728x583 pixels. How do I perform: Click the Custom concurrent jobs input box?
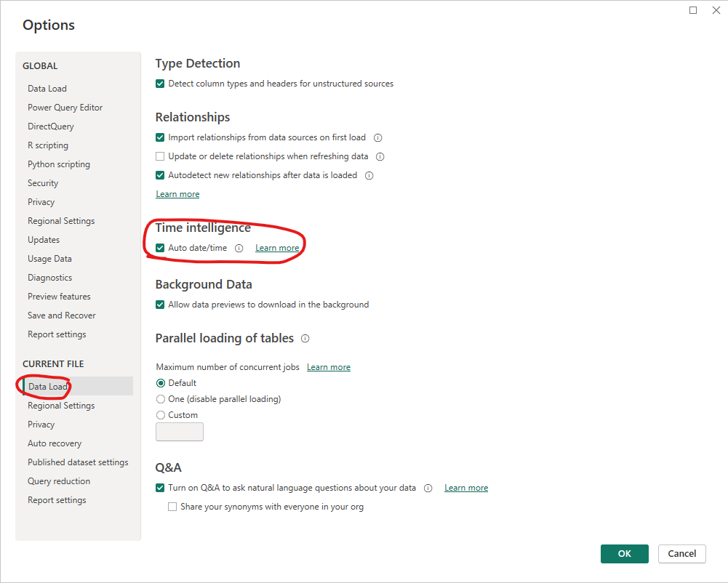tap(180, 432)
